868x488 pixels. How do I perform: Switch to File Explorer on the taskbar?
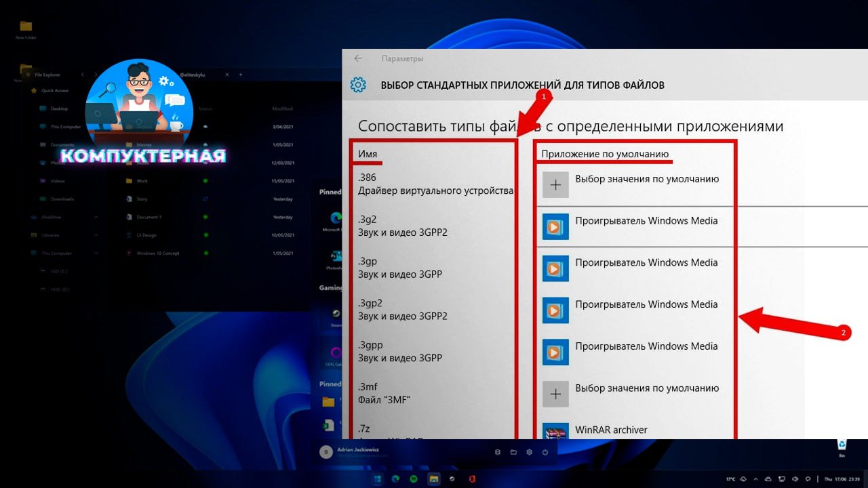(434, 479)
